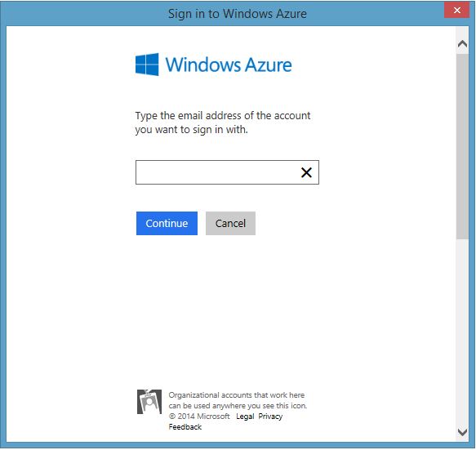Open the Feedback link
Viewport: 476px width, 450px height.
pos(185,427)
